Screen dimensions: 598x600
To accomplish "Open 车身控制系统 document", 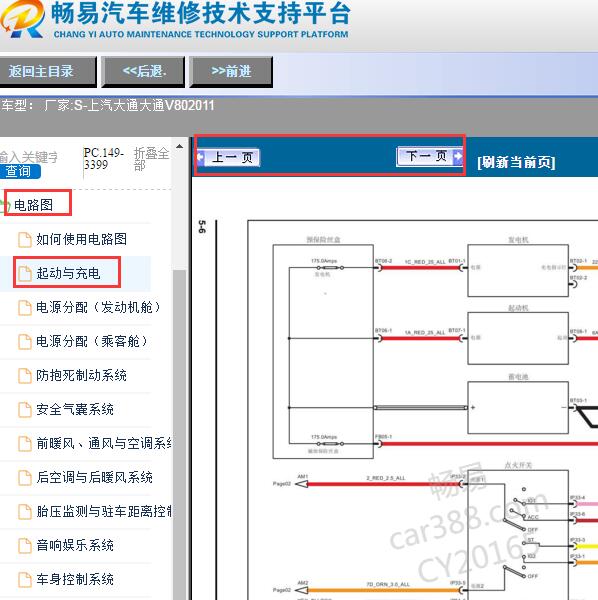I will click(75, 579).
